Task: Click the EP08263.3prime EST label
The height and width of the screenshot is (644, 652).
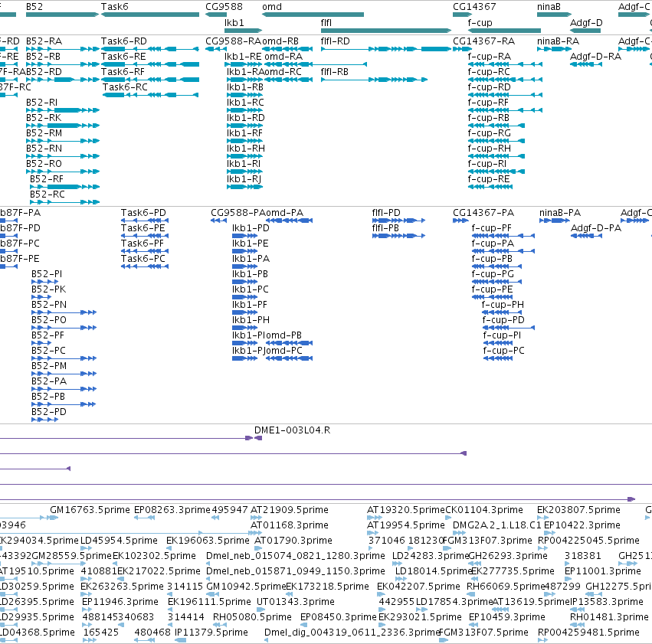Action: click(172, 510)
